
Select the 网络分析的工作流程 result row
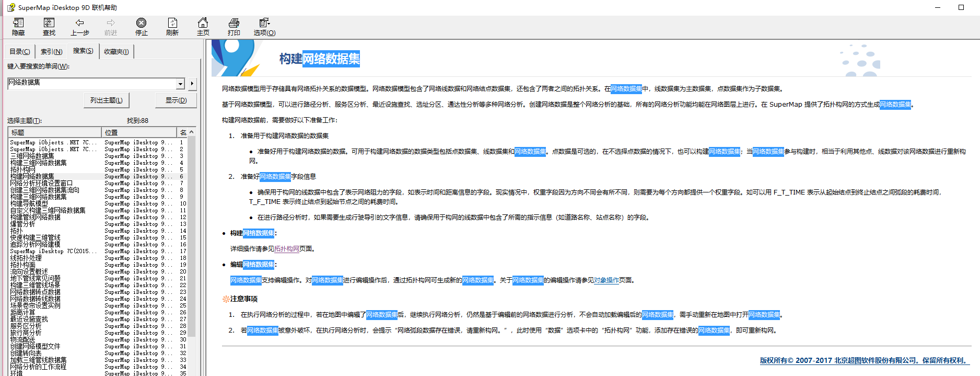pyautogui.click(x=98, y=367)
